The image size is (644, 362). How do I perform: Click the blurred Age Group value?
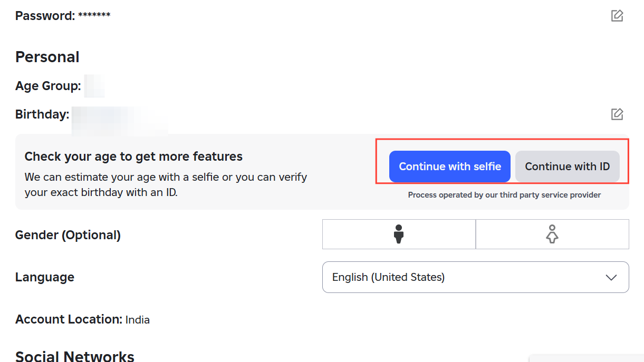[94, 86]
